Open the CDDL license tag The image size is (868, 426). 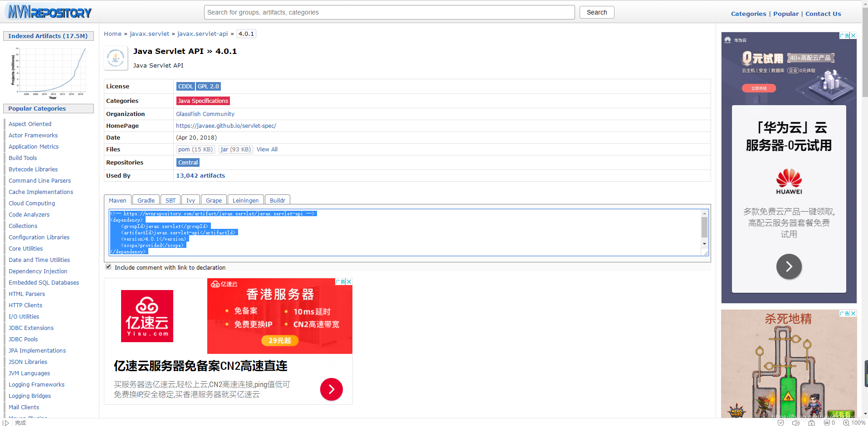(185, 86)
